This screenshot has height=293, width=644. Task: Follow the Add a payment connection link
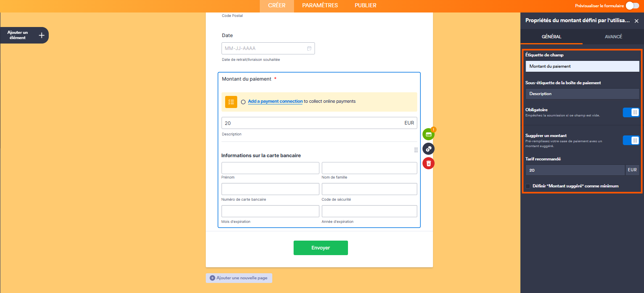[x=275, y=102]
